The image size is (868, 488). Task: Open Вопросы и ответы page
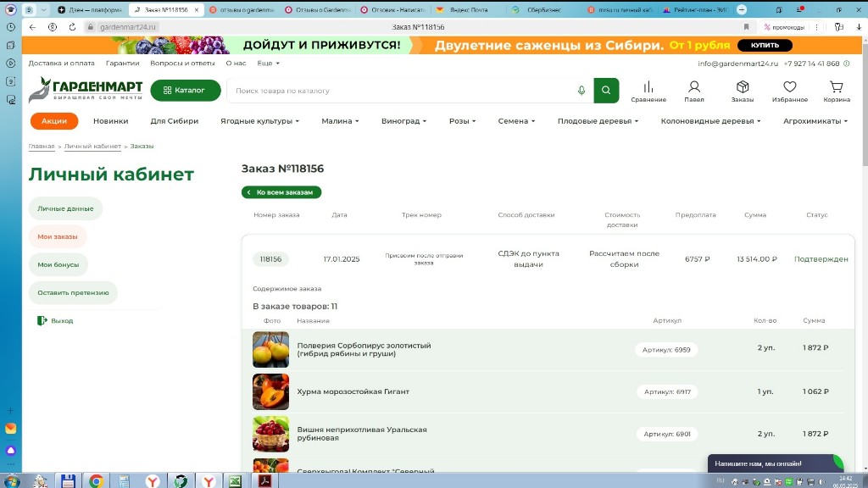[182, 63]
